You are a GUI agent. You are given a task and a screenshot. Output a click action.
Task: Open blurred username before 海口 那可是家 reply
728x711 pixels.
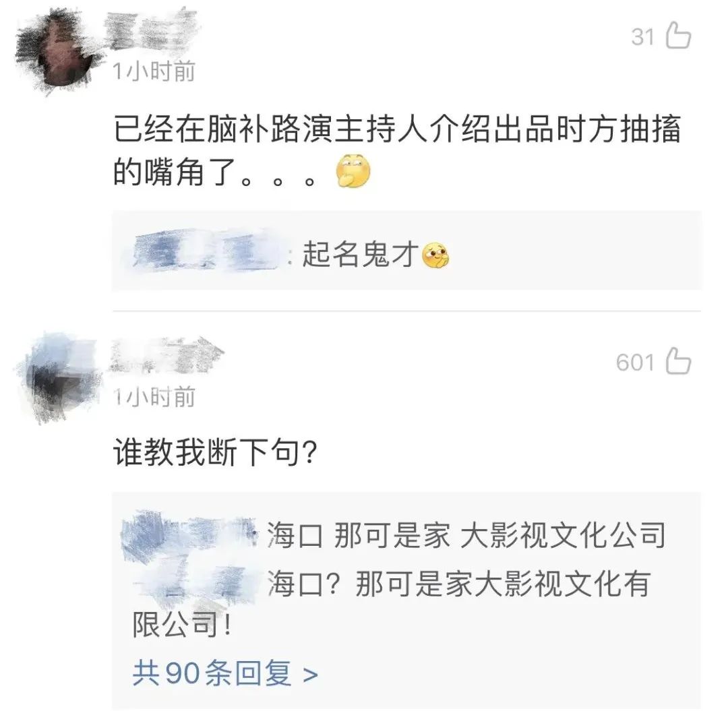(189, 535)
